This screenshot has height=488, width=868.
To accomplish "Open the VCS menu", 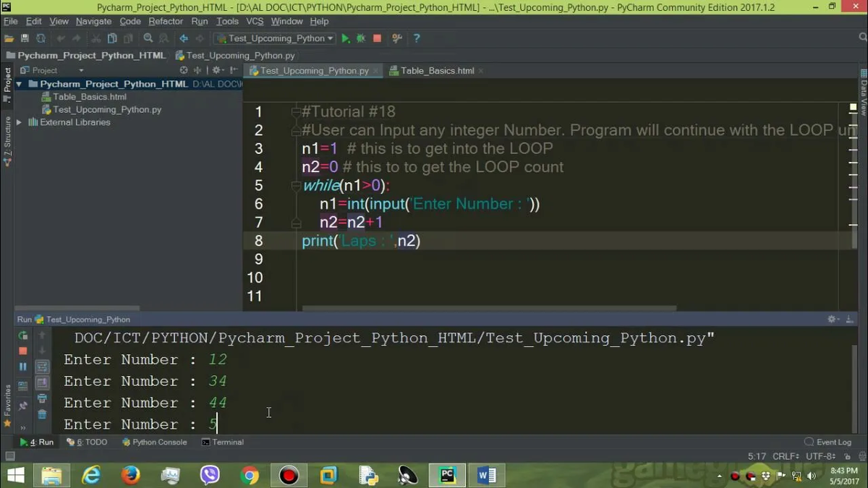I will tap(255, 22).
